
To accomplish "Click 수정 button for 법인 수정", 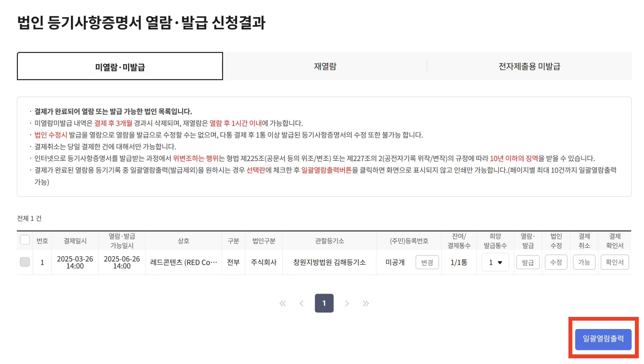I will [556, 262].
